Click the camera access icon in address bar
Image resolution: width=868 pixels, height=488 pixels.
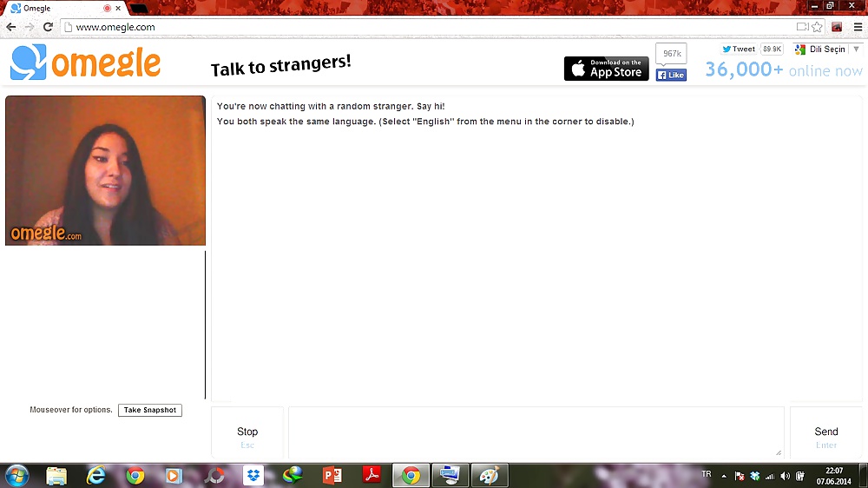pyautogui.click(x=802, y=27)
